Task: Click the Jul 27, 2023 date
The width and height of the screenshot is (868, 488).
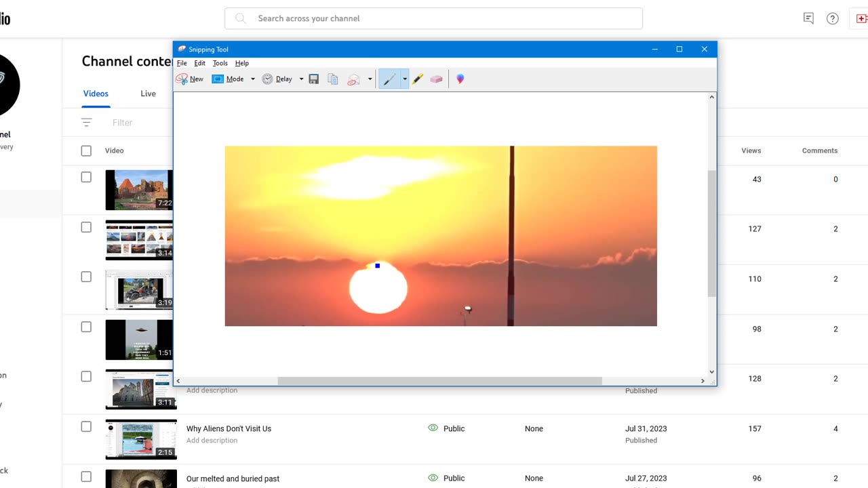Action: 646,479
